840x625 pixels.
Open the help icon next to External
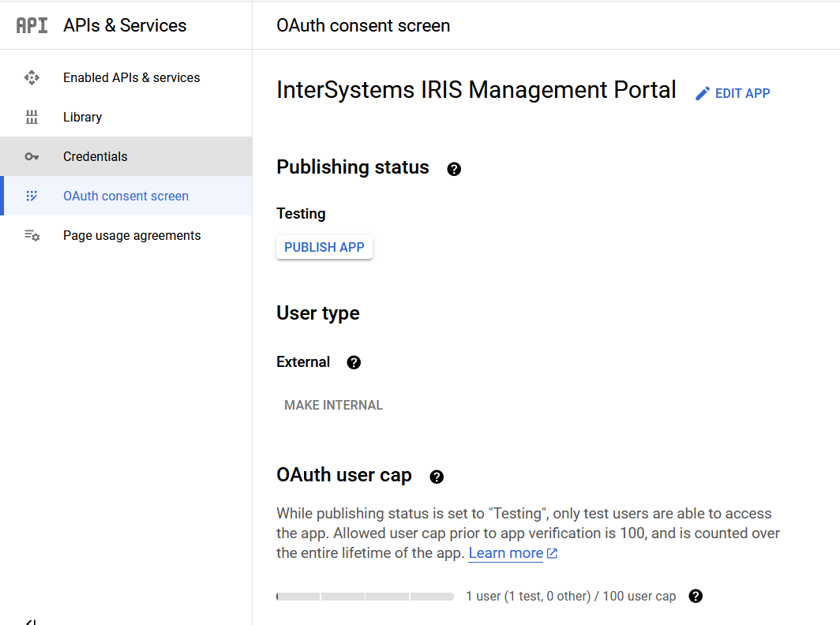click(354, 362)
